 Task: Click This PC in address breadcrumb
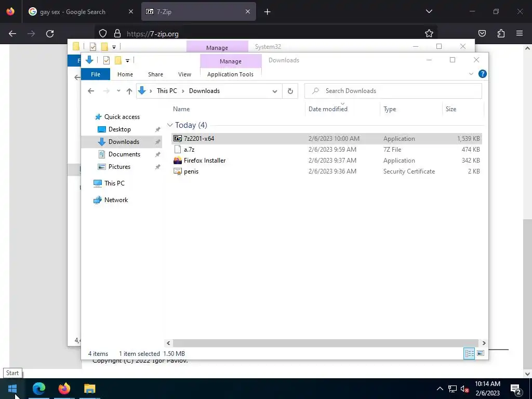167,91
